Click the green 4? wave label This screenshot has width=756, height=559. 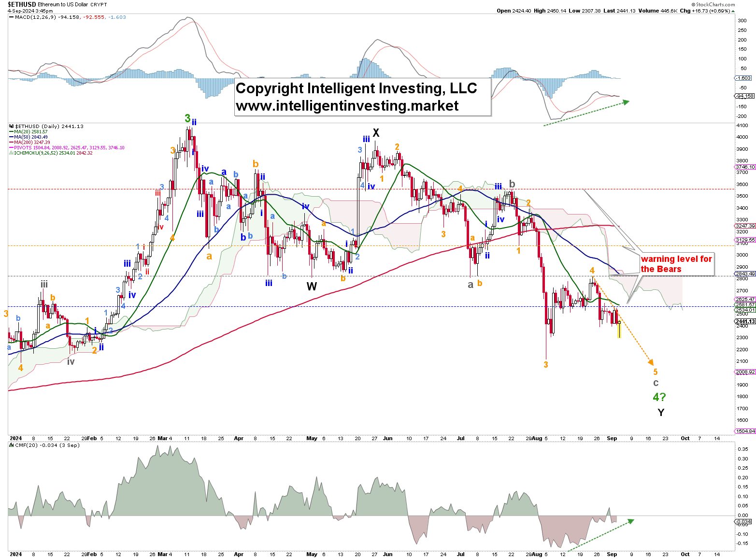(659, 397)
